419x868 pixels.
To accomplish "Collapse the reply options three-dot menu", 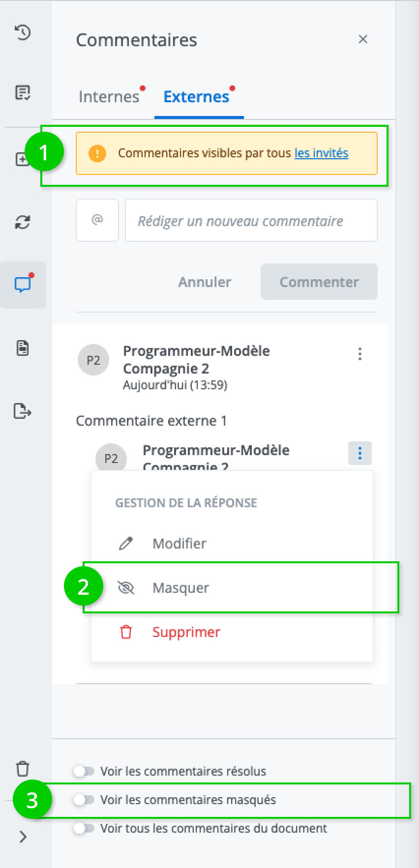I will click(x=360, y=453).
